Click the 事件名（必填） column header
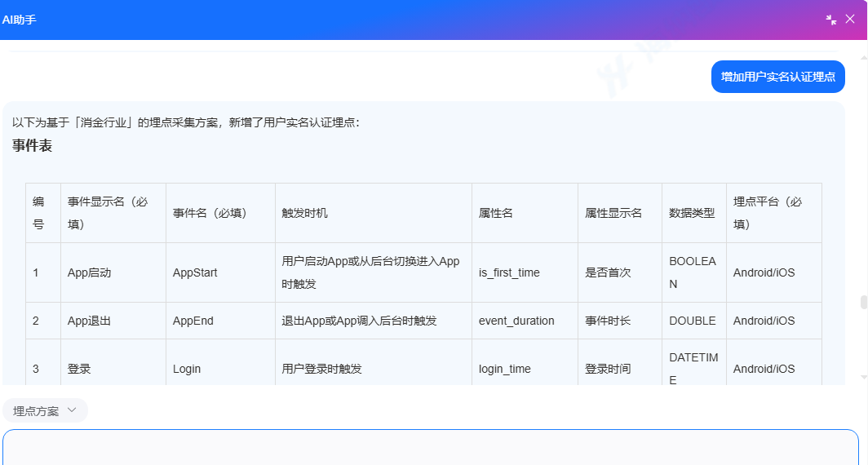868x465 pixels. tap(220, 213)
